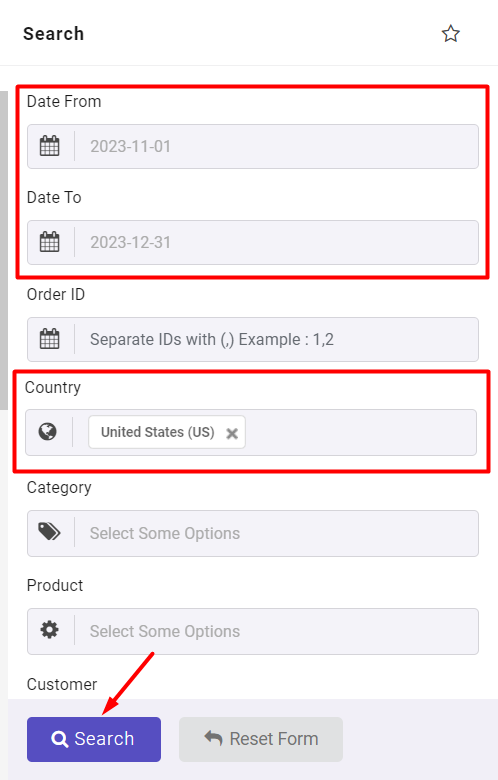
Task: Click the undo arrow in Reset Form
Action: (x=213, y=738)
